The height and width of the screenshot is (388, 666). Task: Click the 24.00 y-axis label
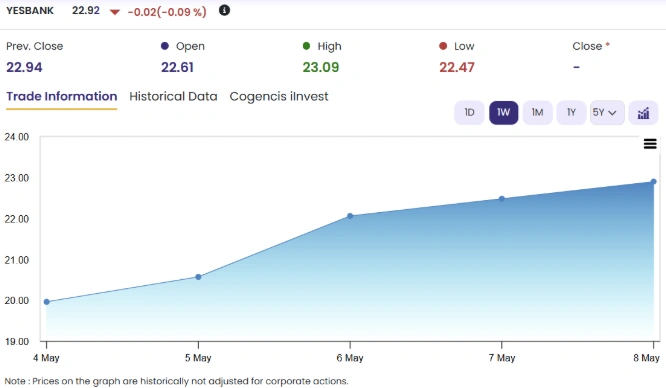coord(17,137)
